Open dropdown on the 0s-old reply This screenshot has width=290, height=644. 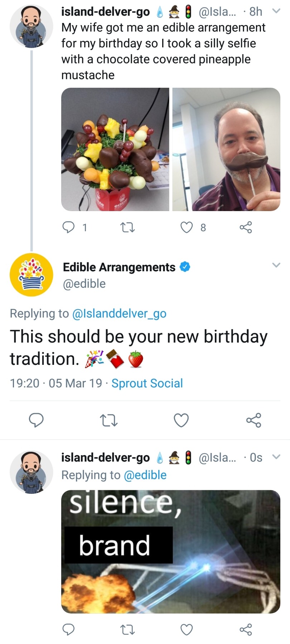[276, 457]
